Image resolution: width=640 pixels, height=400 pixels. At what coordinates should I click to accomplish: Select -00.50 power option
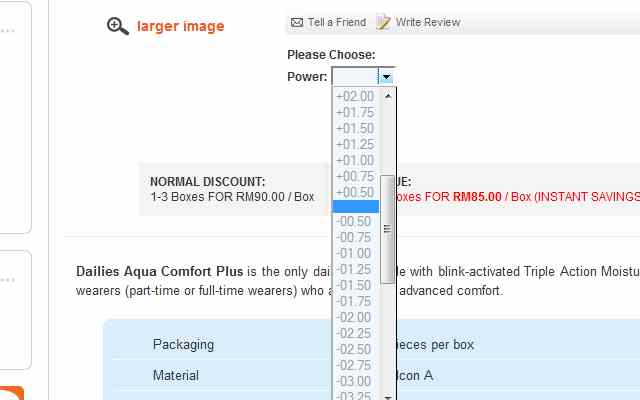tap(356, 221)
